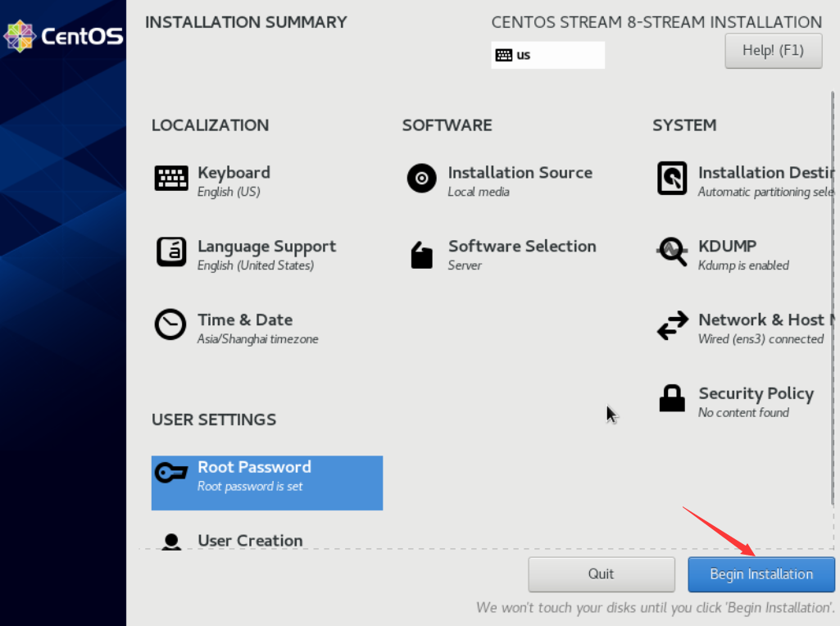Screen dimensions: 840x626
Task: Open Language Support icon
Action: pos(171,252)
